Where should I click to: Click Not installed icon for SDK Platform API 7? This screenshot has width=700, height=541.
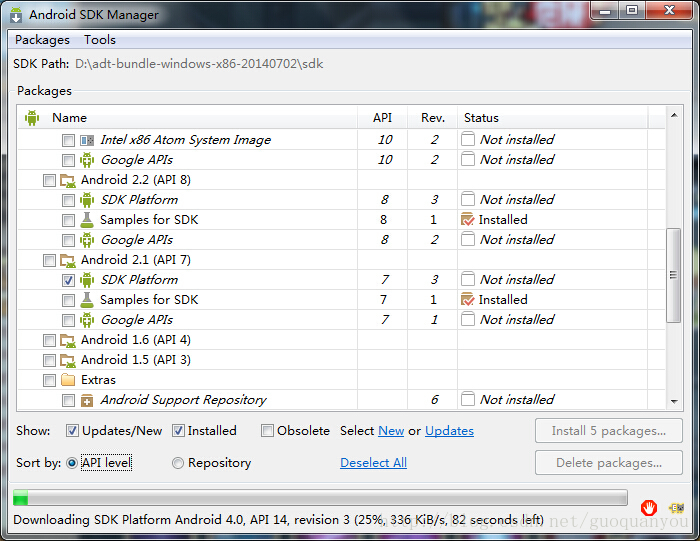pos(467,279)
